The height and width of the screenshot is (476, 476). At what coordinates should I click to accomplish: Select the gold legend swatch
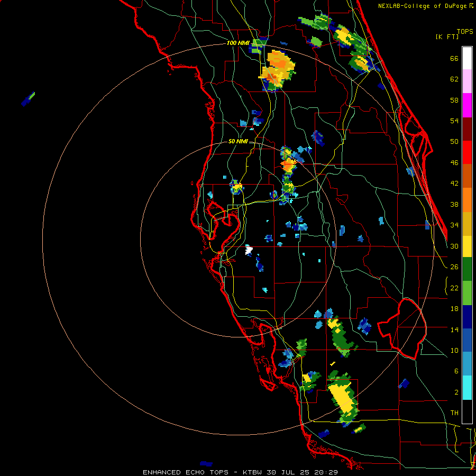467,224
